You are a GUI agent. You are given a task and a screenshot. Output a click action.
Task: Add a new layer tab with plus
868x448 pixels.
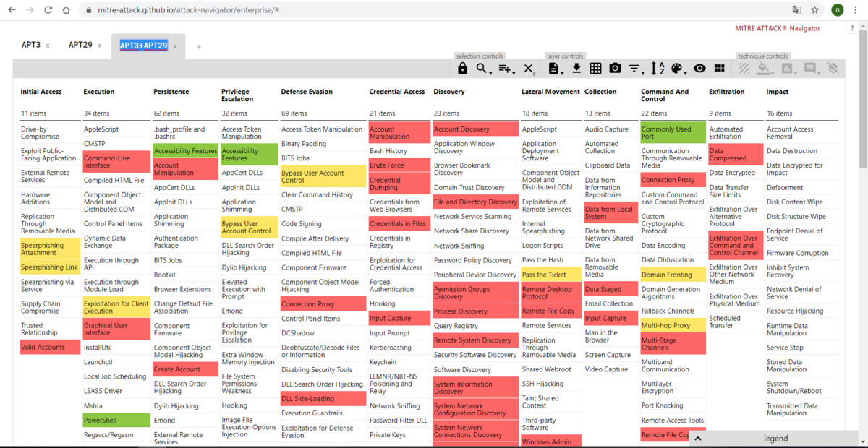click(x=199, y=47)
